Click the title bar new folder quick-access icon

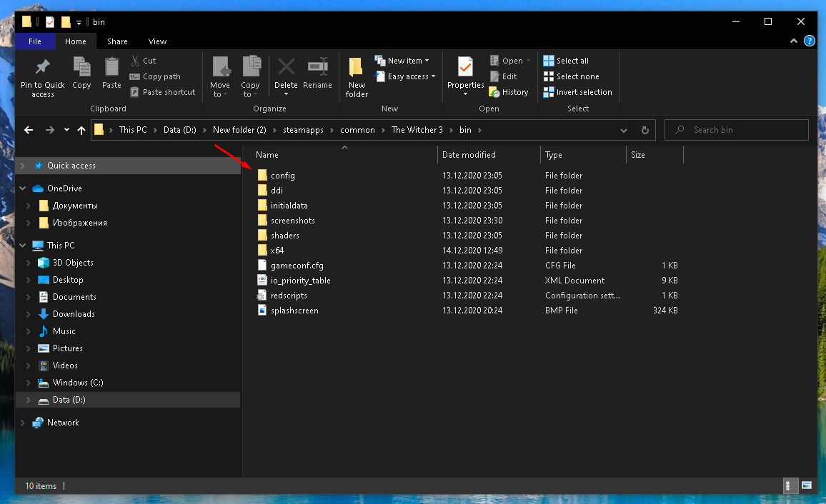(66, 22)
